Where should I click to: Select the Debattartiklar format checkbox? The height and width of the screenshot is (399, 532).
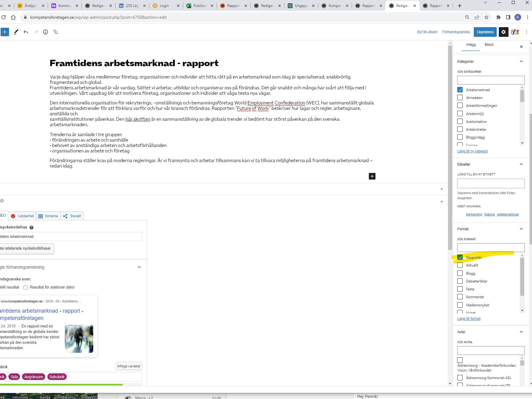pyautogui.click(x=460, y=281)
